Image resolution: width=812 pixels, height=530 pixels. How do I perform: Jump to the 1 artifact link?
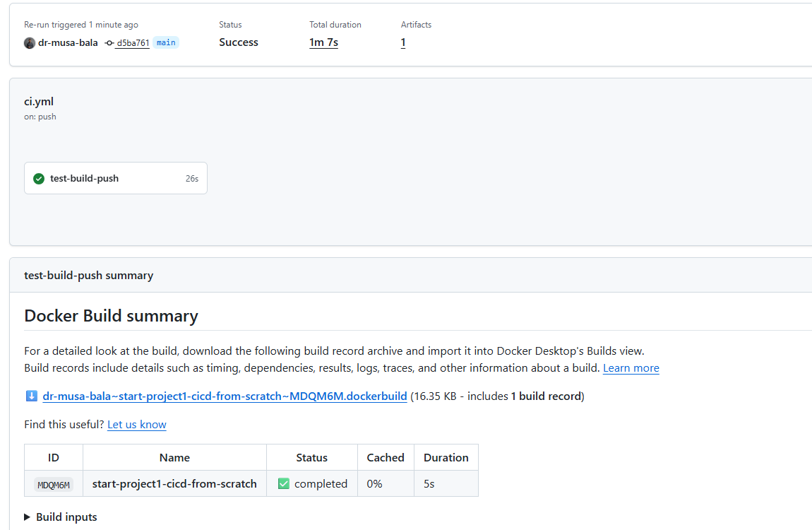tap(403, 42)
